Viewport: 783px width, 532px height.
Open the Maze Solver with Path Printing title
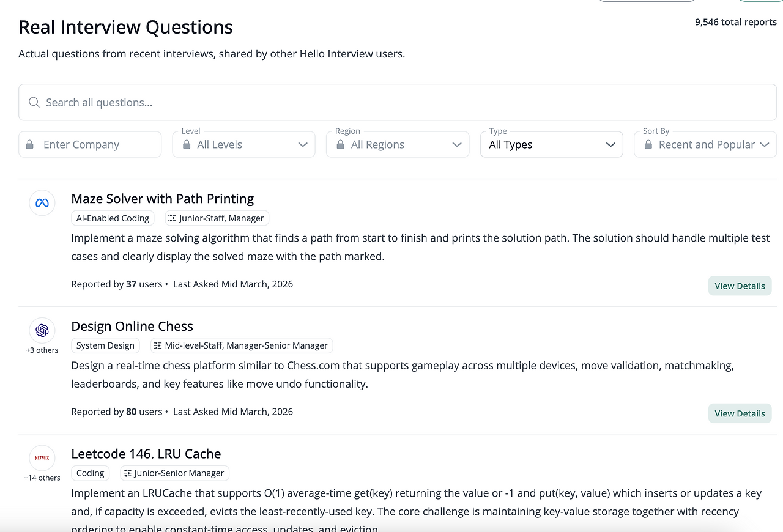[x=162, y=199]
